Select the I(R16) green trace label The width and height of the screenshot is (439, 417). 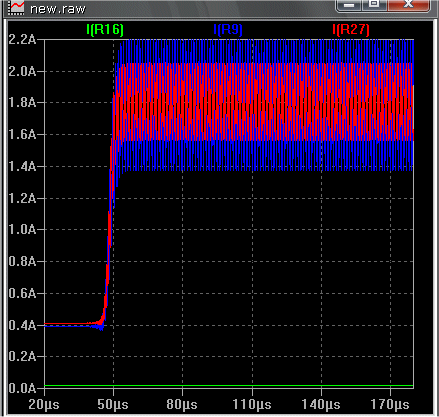pyautogui.click(x=105, y=30)
